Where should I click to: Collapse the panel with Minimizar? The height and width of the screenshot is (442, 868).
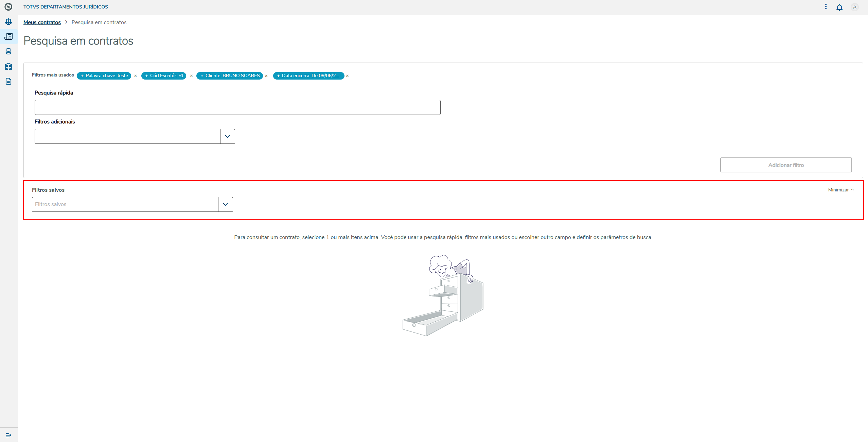tap(841, 190)
